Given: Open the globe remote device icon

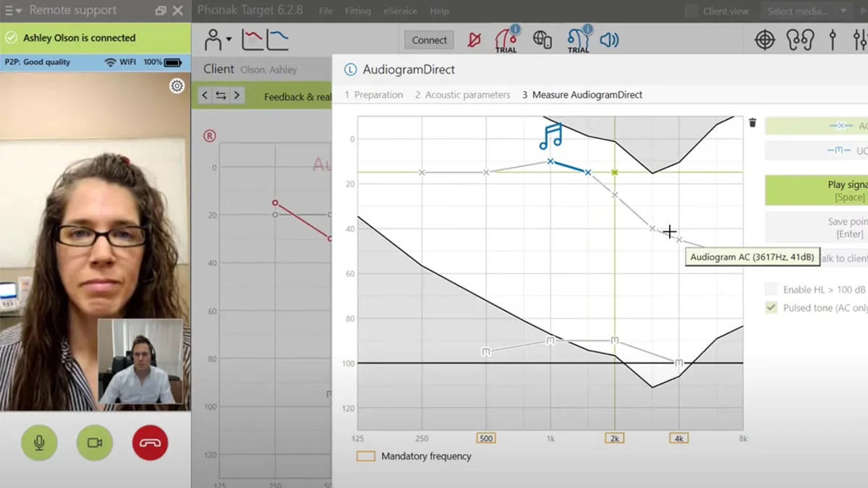Looking at the screenshot, I should (542, 40).
